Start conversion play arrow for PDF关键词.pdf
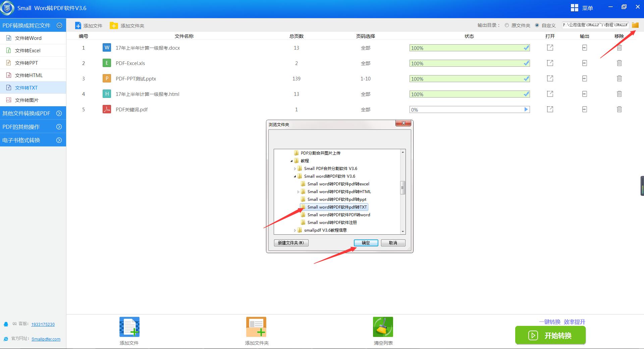 526,109
